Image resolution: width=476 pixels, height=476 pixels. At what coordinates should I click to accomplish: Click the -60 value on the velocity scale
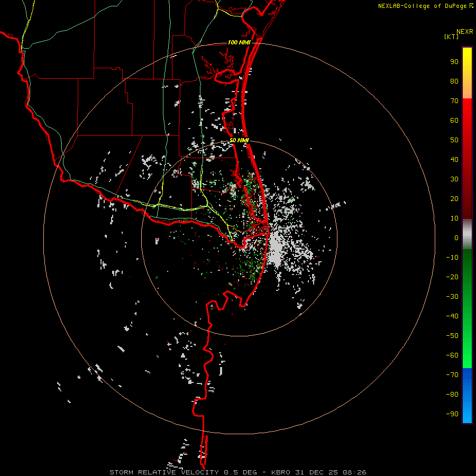(x=452, y=355)
